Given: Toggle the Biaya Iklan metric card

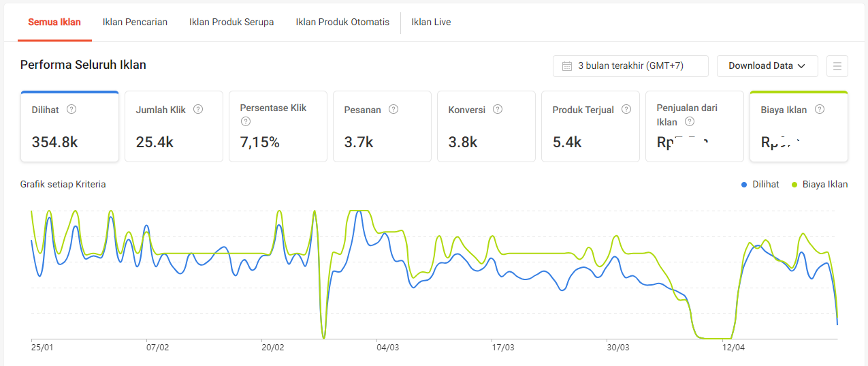Looking at the screenshot, I should [x=799, y=127].
